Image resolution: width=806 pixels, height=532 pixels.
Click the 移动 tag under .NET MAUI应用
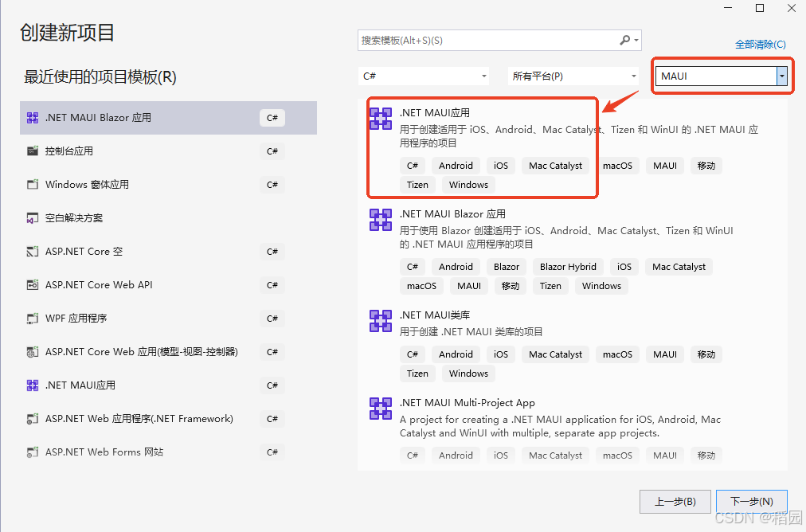pyautogui.click(x=706, y=166)
